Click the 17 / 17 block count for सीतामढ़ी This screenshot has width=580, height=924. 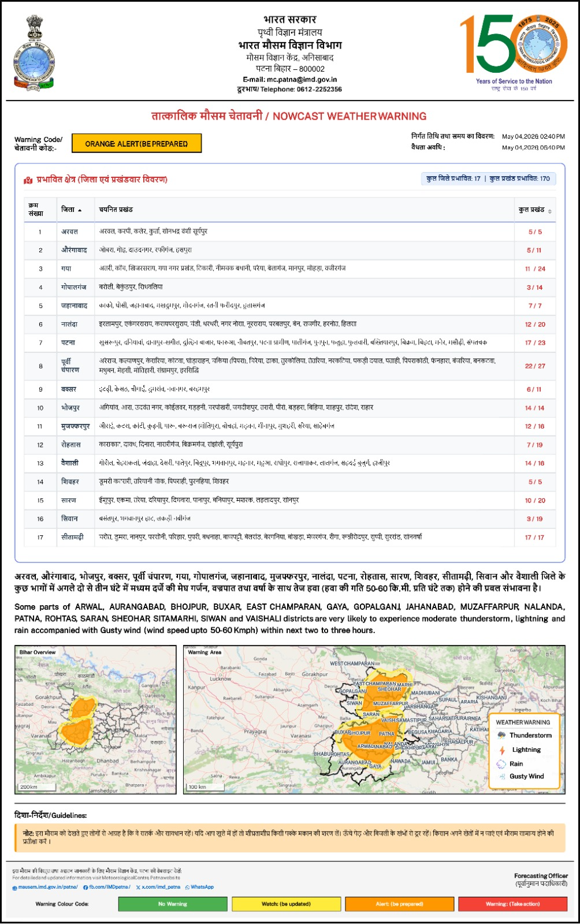coord(535,538)
